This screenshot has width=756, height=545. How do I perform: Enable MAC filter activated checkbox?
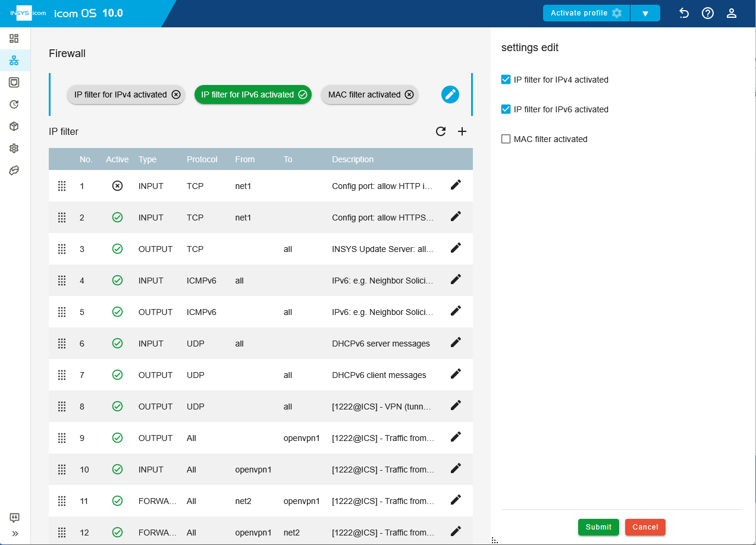pyautogui.click(x=506, y=139)
